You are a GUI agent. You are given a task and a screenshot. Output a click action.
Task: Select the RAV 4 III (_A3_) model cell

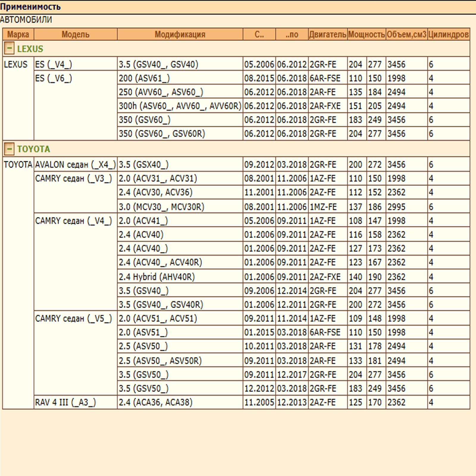pos(65,403)
